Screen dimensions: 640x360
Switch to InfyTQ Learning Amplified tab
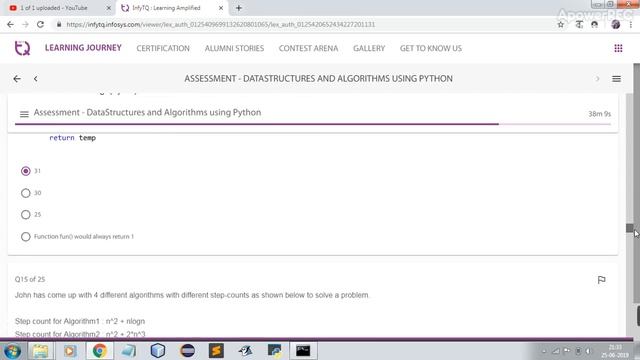pos(171,8)
